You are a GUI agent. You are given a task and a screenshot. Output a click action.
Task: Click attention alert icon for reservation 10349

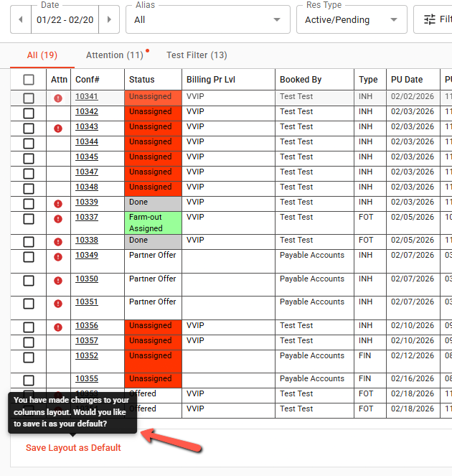(58, 256)
